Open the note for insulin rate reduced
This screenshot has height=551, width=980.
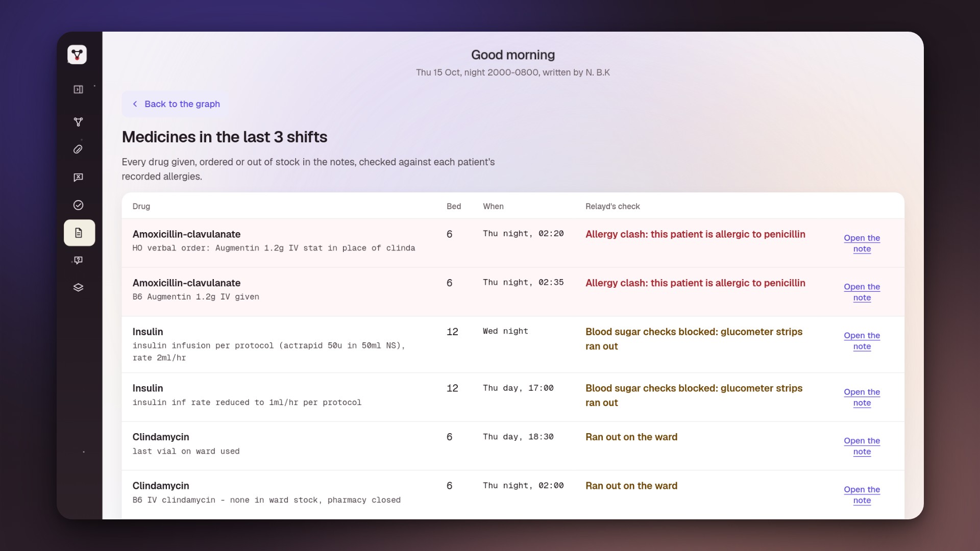[862, 397]
